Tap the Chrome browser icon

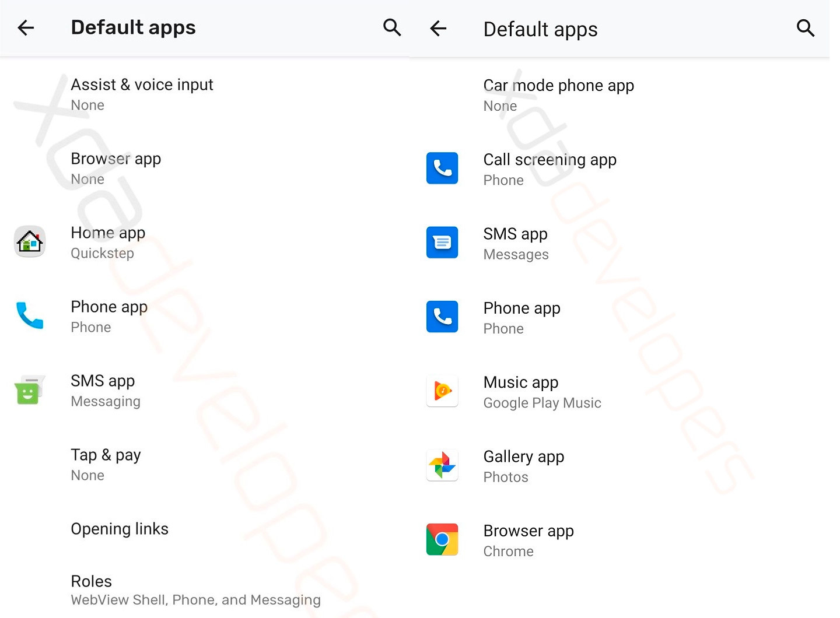tap(442, 539)
